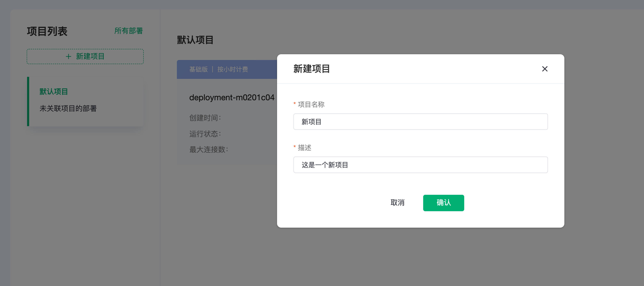The image size is (644, 286).
Task: Click the 默认项目 page heading
Action: click(195, 40)
